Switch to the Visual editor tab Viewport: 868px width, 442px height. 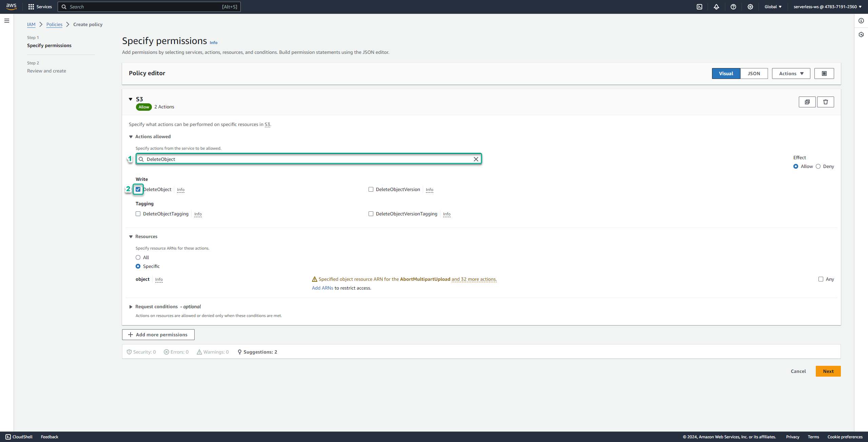(x=726, y=73)
